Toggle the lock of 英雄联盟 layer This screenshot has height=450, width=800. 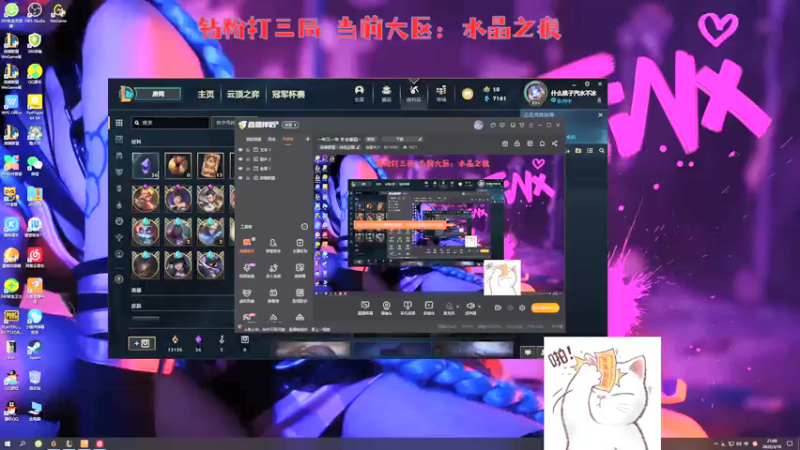pyautogui.click(x=248, y=178)
